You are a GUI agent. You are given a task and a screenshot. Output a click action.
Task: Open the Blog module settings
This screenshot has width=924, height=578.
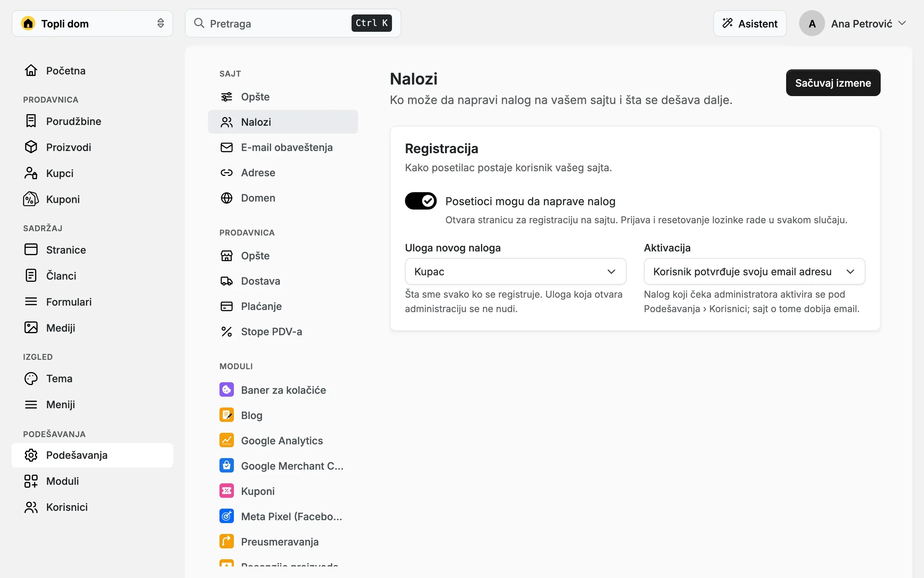pos(283,415)
